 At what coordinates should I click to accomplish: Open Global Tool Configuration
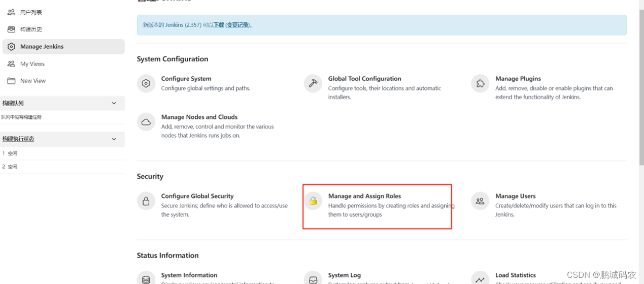coord(364,79)
